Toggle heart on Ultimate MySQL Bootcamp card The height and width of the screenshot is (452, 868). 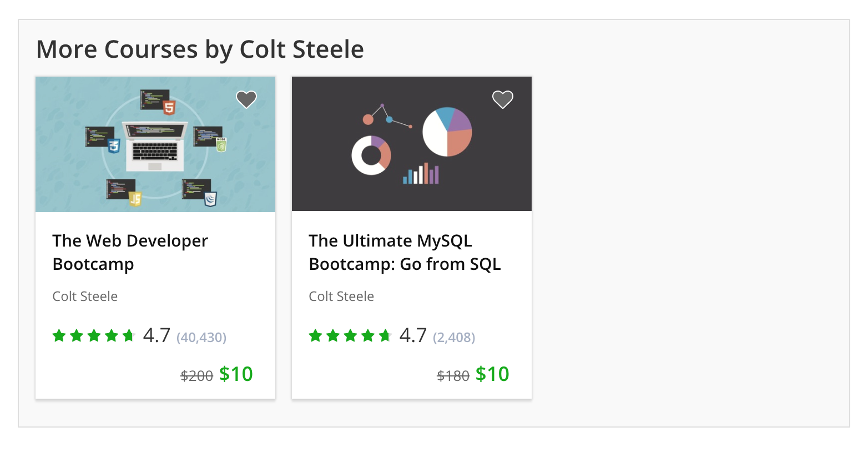tap(503, 99)
